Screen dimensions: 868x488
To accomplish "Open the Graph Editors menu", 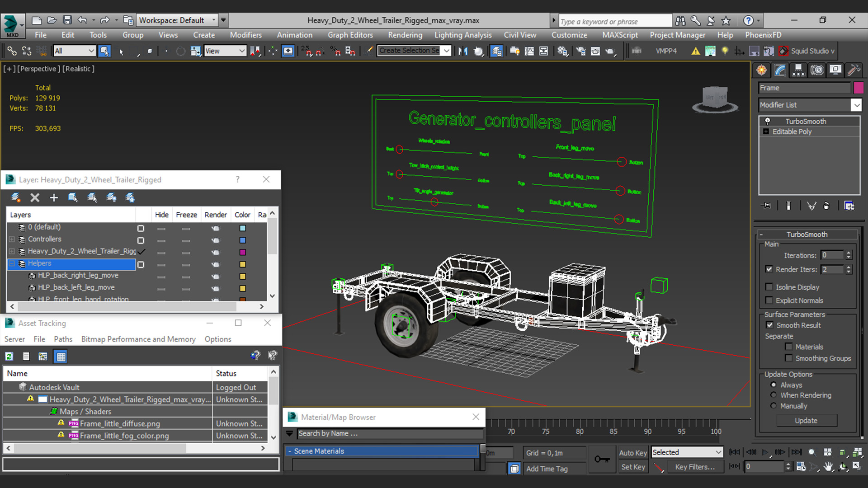I will click(350, 35).
